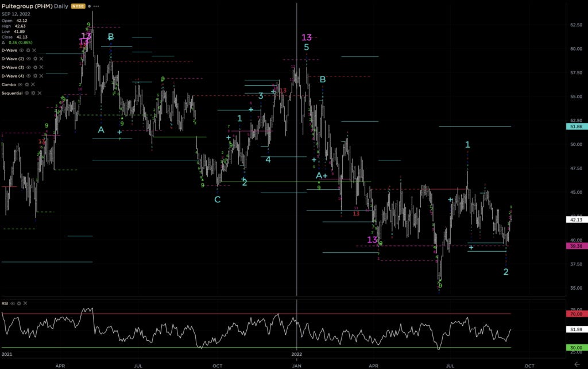The height and width of the screenshot is (369, 588).
Task: Delete the D-Wave (3) indicator
Action: click(x=41, y=68)
